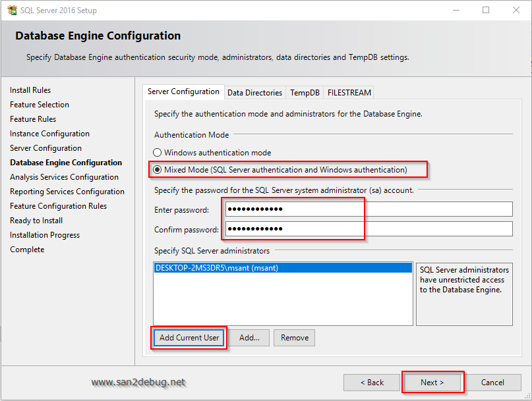Click the Feature Selection step in sidebar

(40, 105)
